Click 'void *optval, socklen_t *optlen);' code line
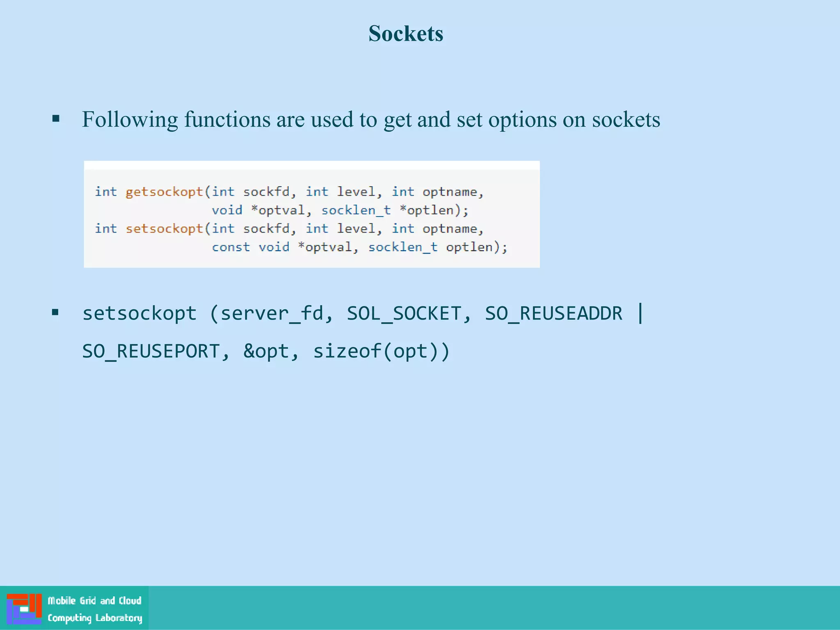Image resolution: width=840 pixels, height=630 pixels. point(340,210)
